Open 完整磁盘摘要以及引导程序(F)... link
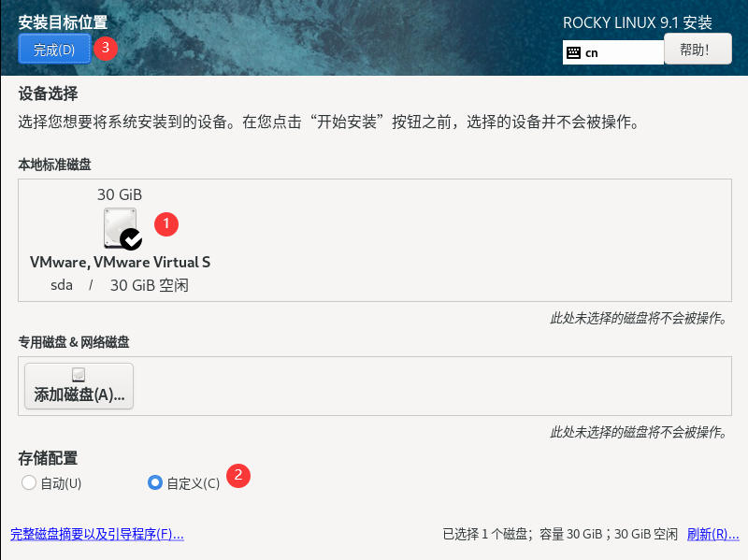 97,534
